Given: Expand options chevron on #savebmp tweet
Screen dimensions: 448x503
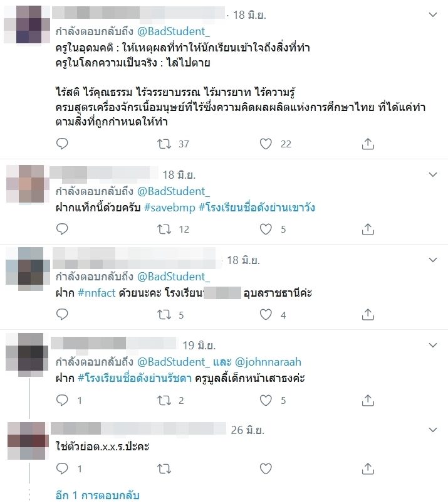Looking at the screenshot, I should pyautogui.click(x=433, y=174).
